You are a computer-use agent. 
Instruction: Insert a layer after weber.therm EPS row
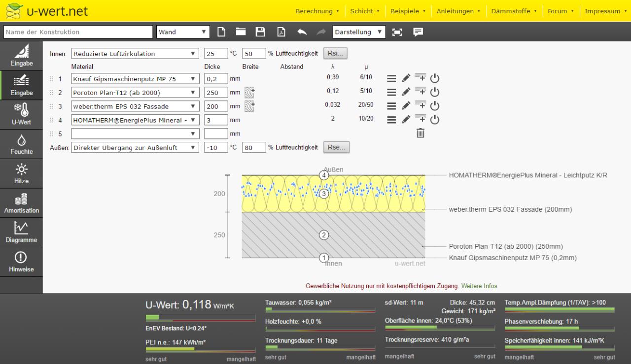click(x=420, y=105)
